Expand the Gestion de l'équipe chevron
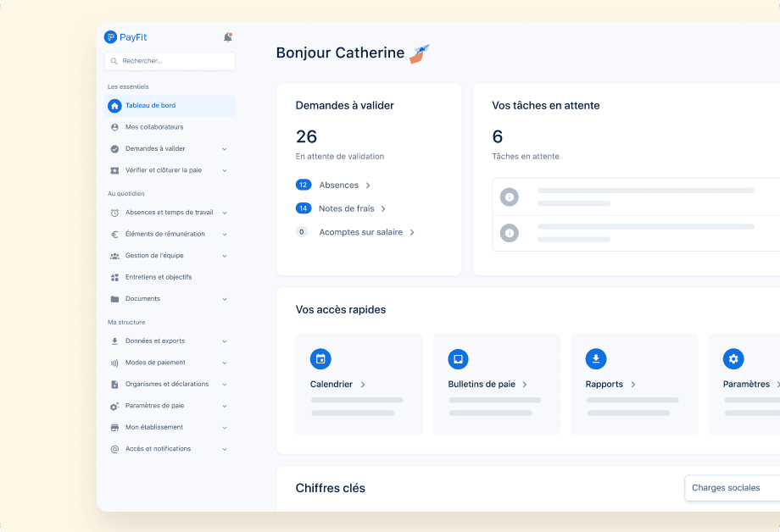The image size is (780, 532). (x=225, y=256)
